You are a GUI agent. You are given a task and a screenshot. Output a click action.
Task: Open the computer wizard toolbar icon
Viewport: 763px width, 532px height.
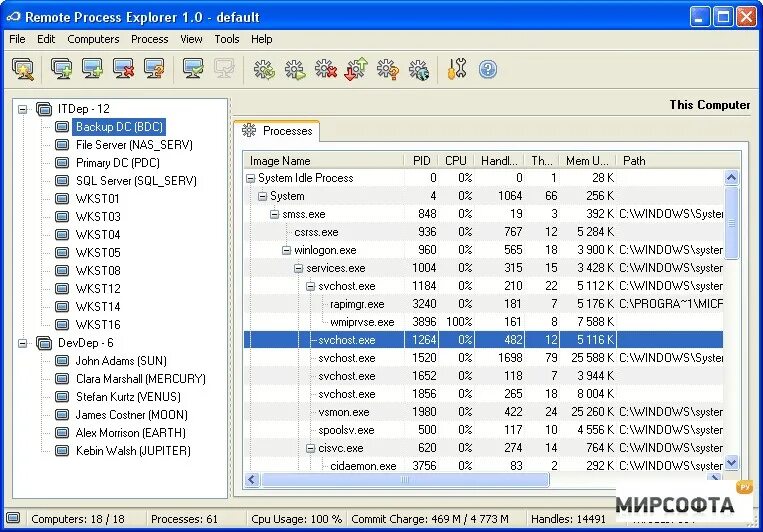tap(23, 69)
